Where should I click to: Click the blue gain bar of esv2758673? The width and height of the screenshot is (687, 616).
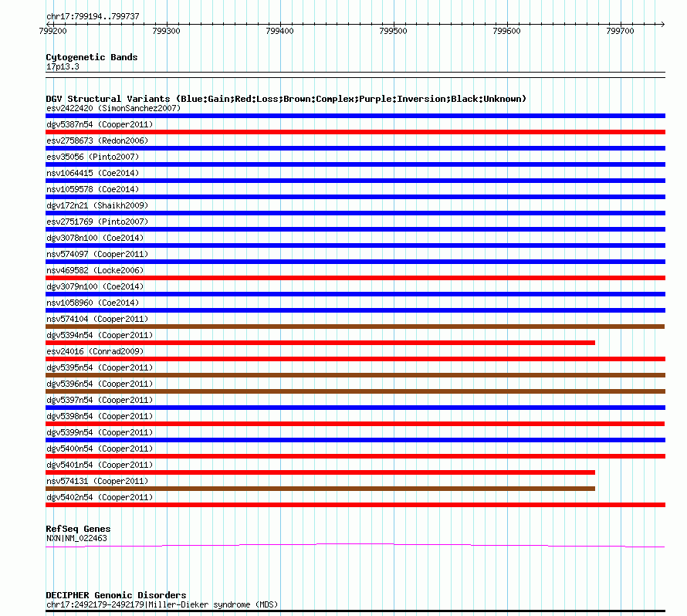[355, 148]
